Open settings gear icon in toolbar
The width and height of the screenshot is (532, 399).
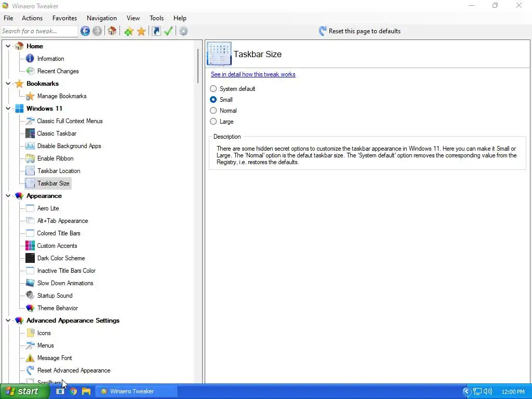click(183, 31)
